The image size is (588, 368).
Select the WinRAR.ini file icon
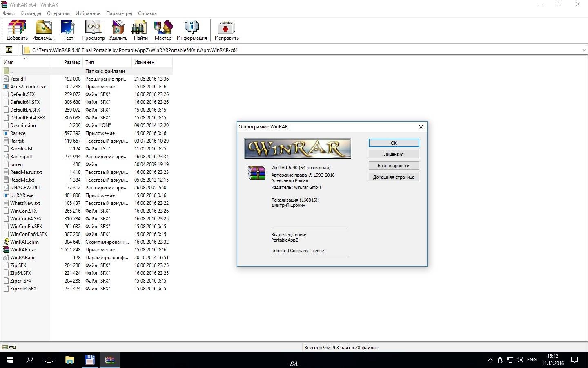6,257
